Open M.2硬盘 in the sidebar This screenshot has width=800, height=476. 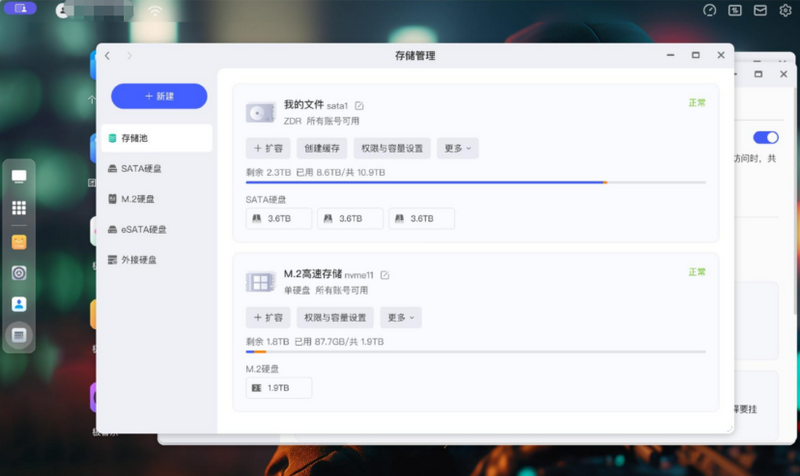click(x=157, y=199)
